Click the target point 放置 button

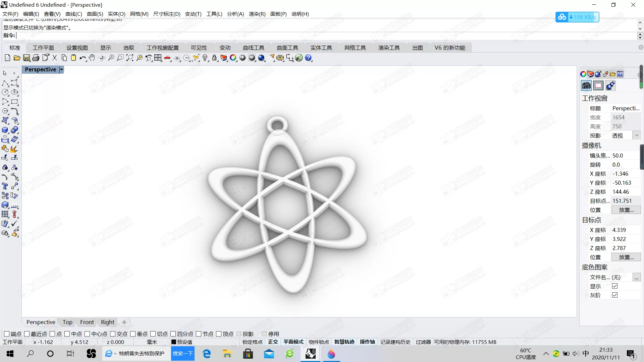[x=626, y=257]
